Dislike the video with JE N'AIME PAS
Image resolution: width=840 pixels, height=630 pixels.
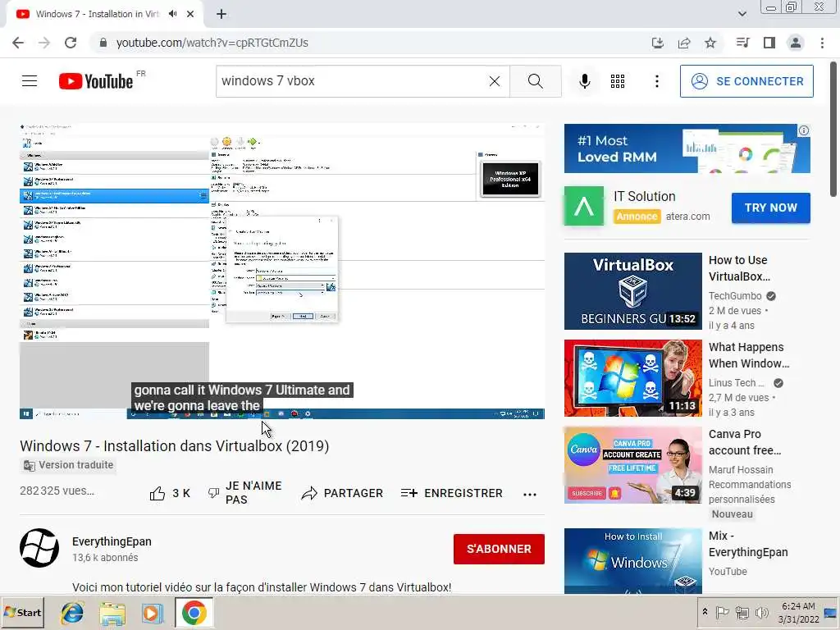pos(244,493)
